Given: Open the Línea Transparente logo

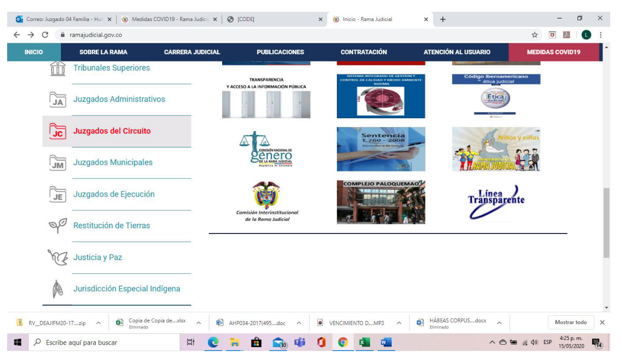Looking at the screenshot, I should (496, 202).
